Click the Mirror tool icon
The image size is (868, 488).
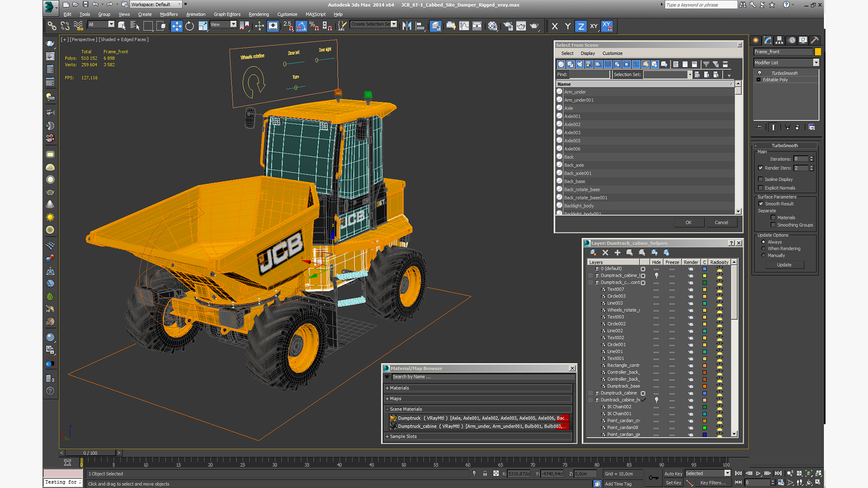pos(407,26)
